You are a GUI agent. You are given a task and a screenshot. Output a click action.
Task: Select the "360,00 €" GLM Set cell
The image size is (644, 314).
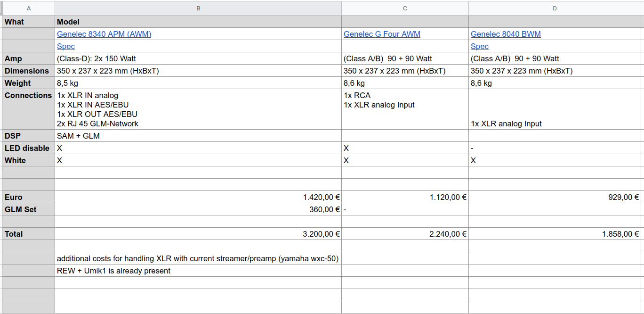pyautogui.click(x=198, y=209)
